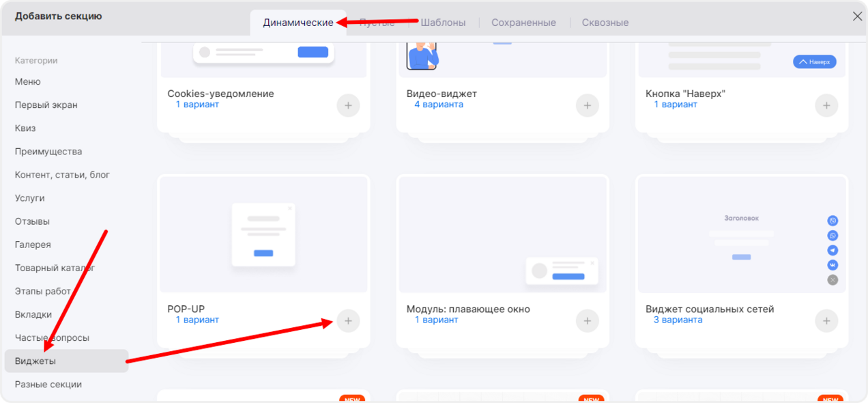This screenshot has width=868, height=403.
Task: Click the Кнопка "Наверх" preview thumbnail
Action: pos(742,59)
